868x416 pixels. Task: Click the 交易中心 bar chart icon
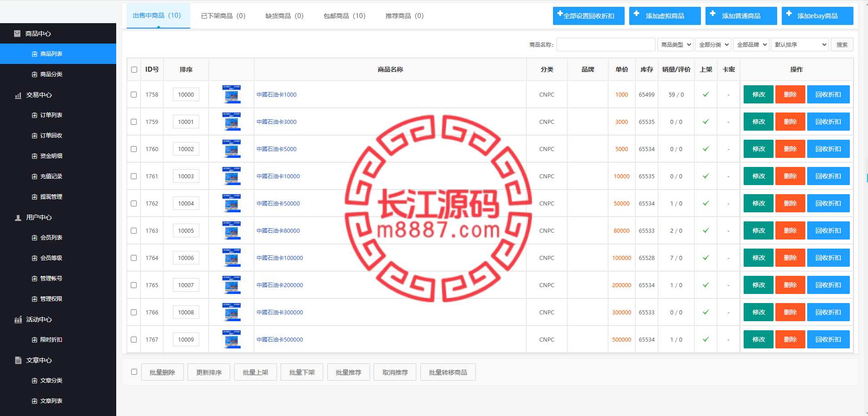tap(18, 95)
